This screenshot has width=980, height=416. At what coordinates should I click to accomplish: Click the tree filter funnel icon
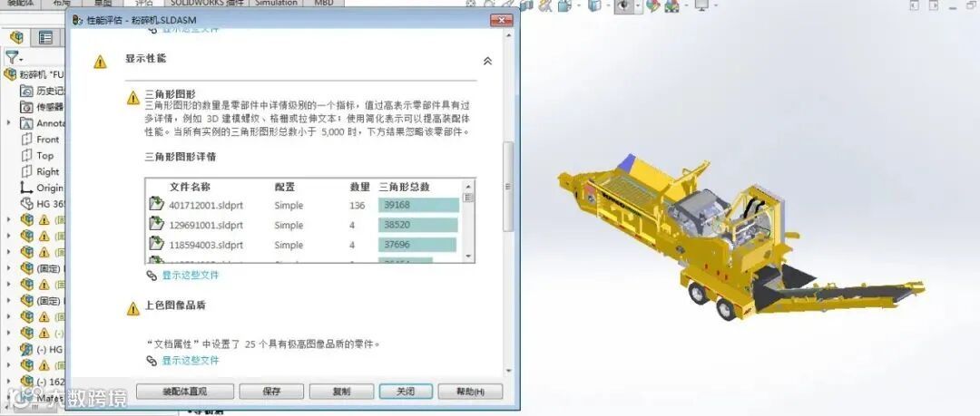11,57
